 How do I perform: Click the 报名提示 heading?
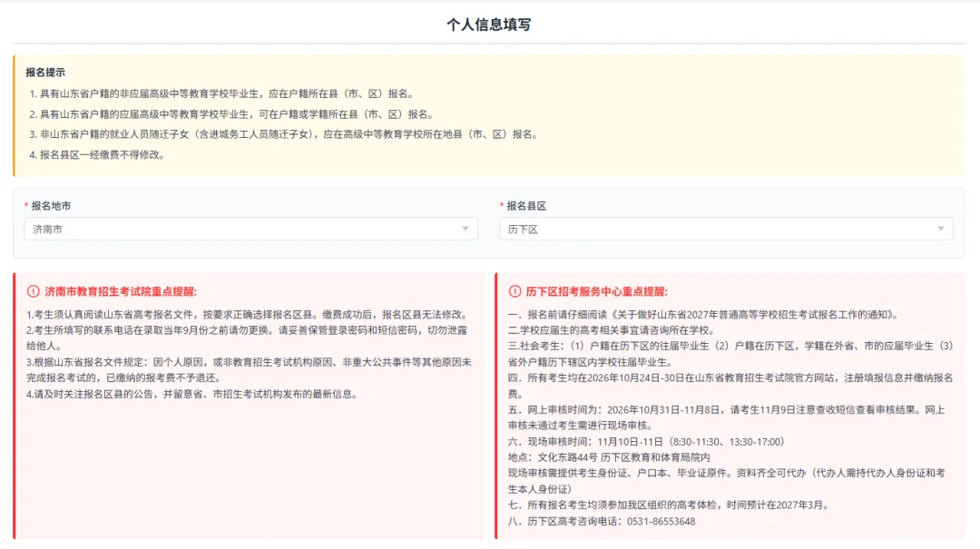[x=45, y=73]
